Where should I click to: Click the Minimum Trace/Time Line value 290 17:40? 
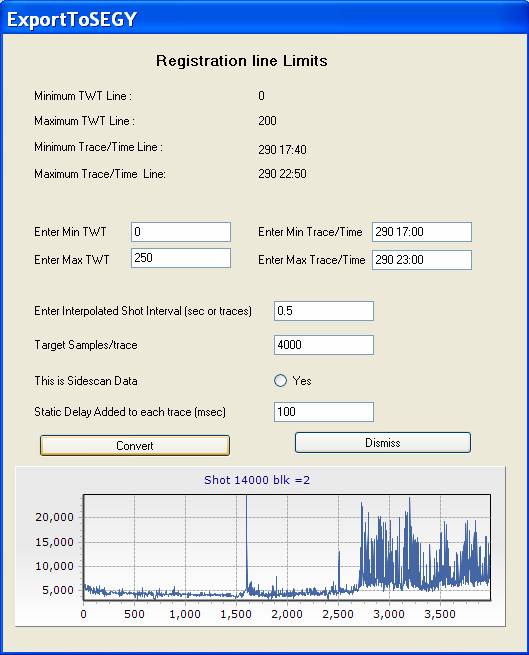click(282, 150)
